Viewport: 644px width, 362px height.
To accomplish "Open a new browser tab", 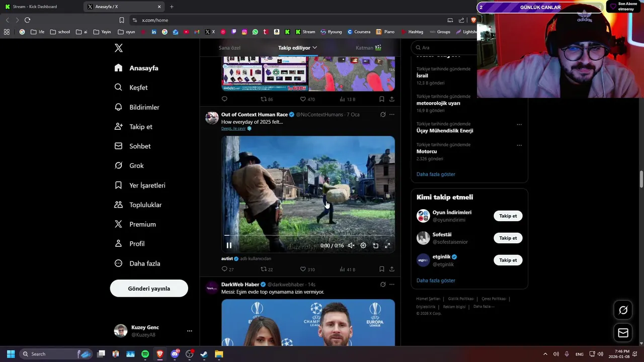I will [172, 7].
